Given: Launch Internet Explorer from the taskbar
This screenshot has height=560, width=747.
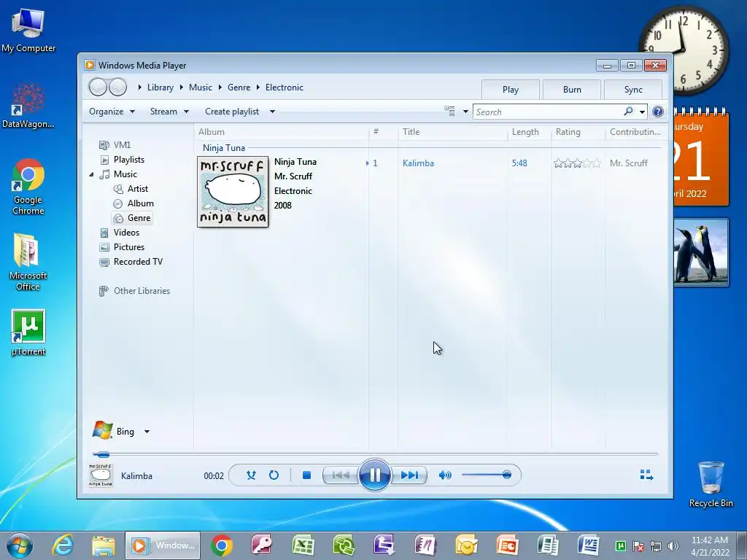Looking at the screenshot, I should point(63,545).
